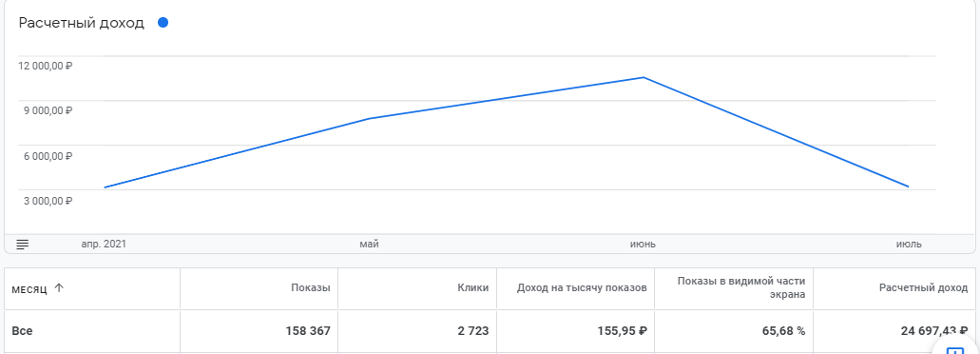The image size is (980, 354).
Task: Select the 2 723 clicks value
Action: (473, 331)
